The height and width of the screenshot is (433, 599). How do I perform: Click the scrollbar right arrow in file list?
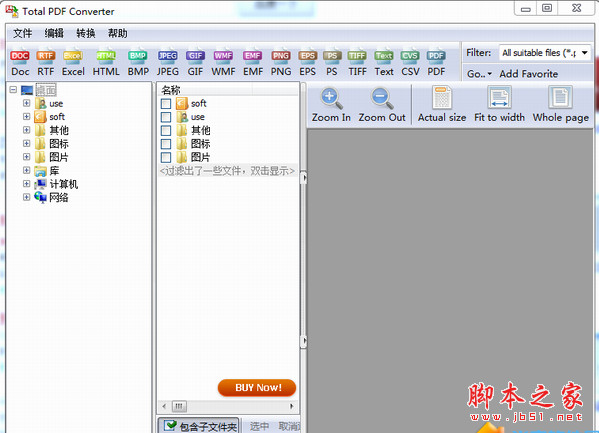(x=292, y=406)
